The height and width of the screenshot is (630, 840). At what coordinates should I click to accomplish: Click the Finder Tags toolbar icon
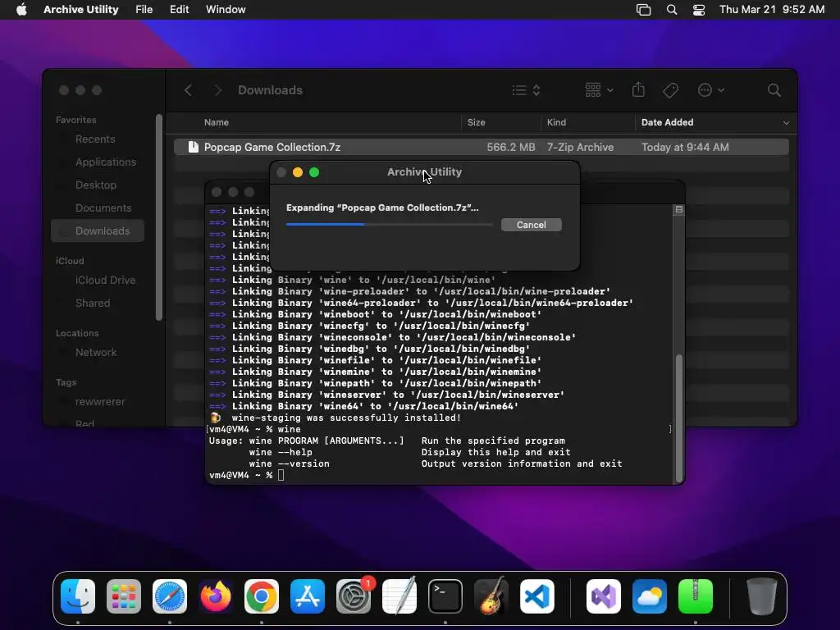click(670, 90)
